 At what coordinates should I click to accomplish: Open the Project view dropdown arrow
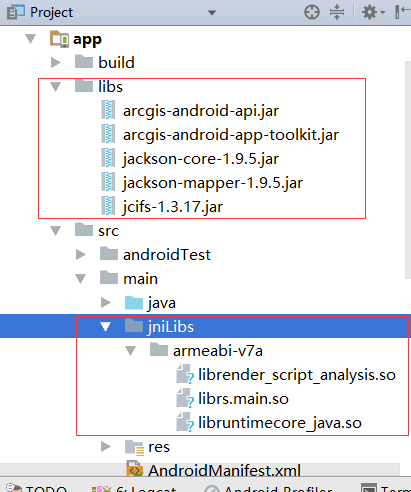[x=212, y=13]
